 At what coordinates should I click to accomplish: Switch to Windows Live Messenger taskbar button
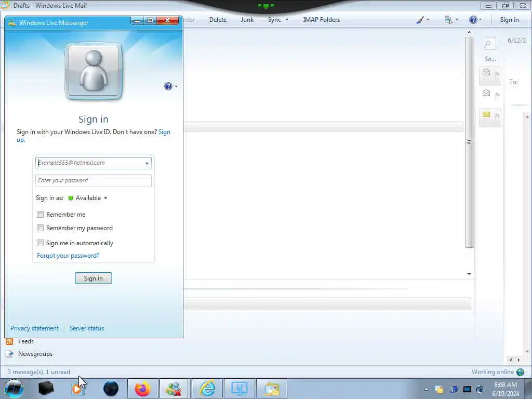pyautogui.click(x=174, y=389)
